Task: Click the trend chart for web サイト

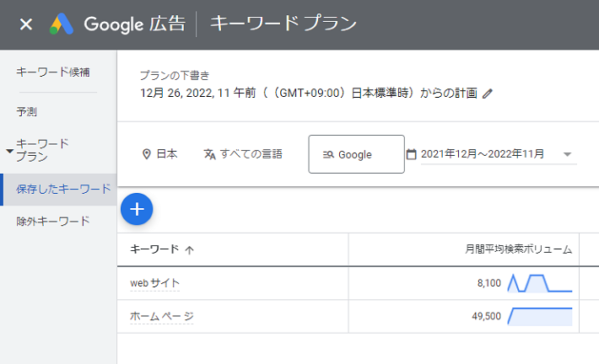Action: (540, 283)
